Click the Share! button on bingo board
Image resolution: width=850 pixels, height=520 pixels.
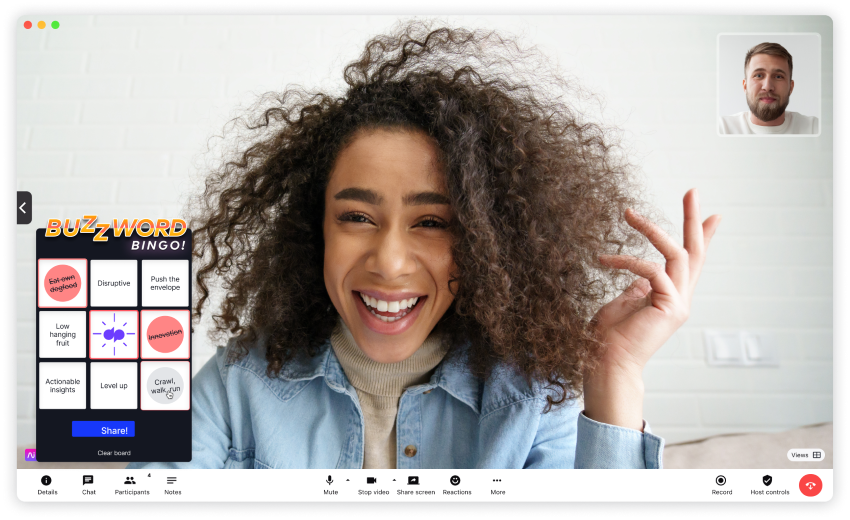[x=103, y=429]
